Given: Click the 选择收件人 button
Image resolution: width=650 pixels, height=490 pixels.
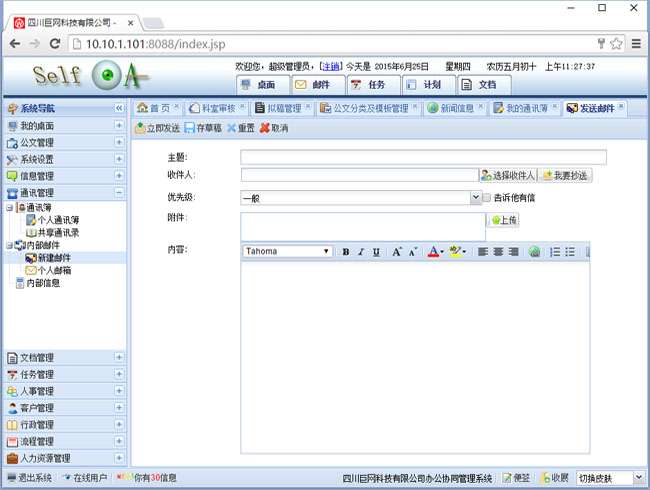Looking at the screenshot, I should click(507, 175).
